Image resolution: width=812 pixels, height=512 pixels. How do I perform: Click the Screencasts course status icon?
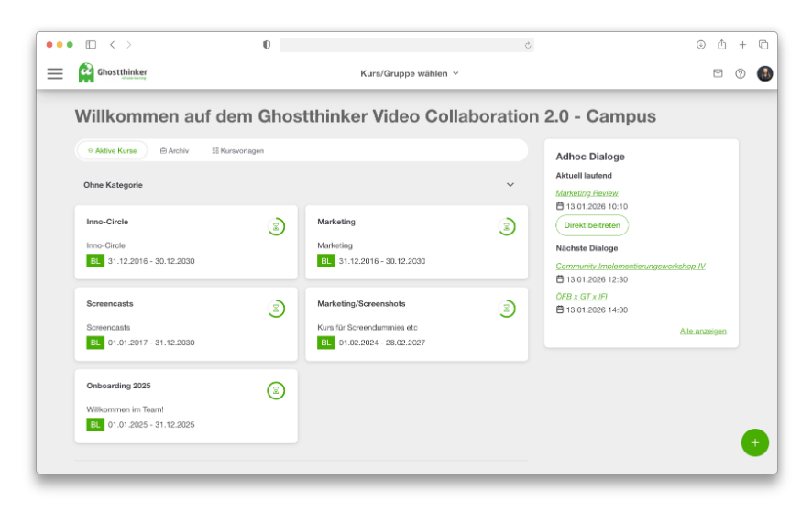point(276,309)
